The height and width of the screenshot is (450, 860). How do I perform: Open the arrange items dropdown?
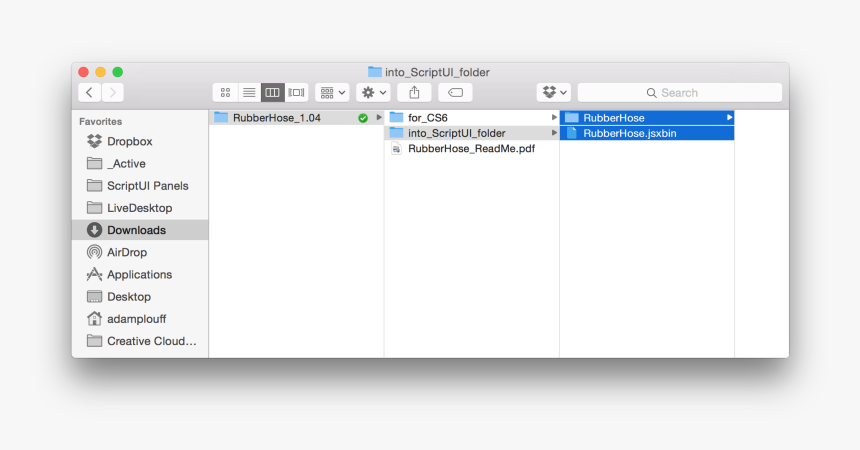[x=332, y=93]
